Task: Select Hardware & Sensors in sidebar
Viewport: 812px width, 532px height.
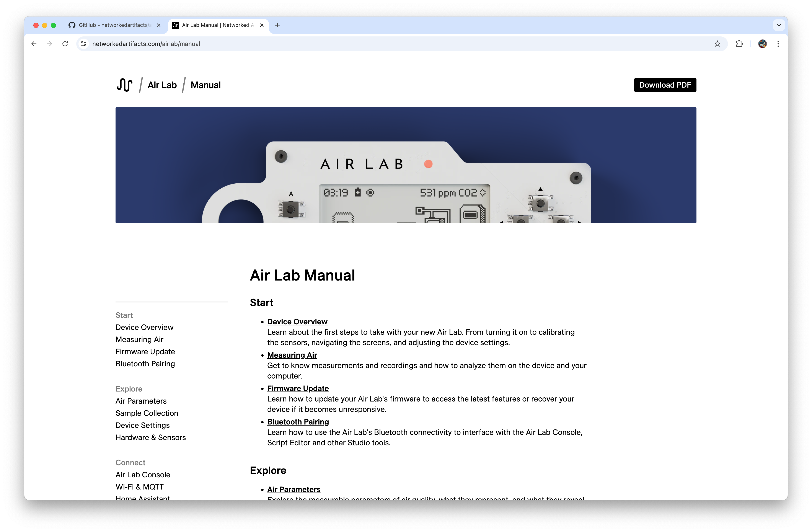Action: point(150,437)
